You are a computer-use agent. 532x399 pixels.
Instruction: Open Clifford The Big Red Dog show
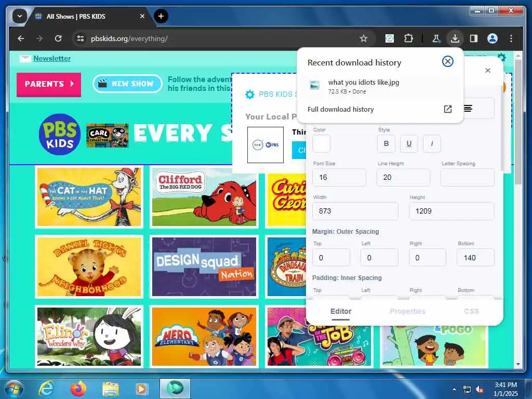click(x=204, y=197)
